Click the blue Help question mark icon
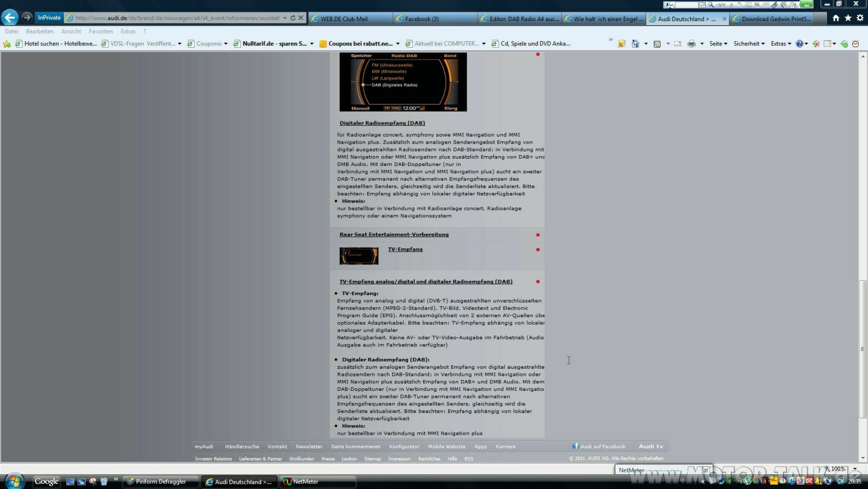This screenshot has height=489, width=868. (x=800, y=44)
